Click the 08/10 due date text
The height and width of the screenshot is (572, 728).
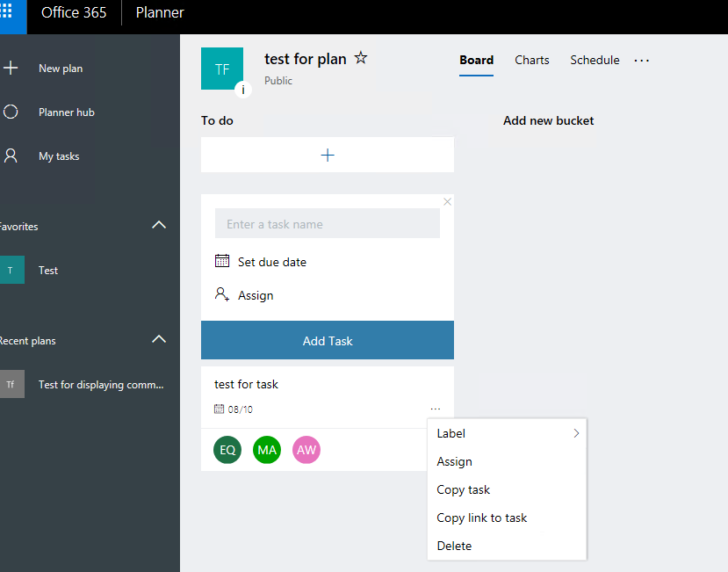(240, 409)
